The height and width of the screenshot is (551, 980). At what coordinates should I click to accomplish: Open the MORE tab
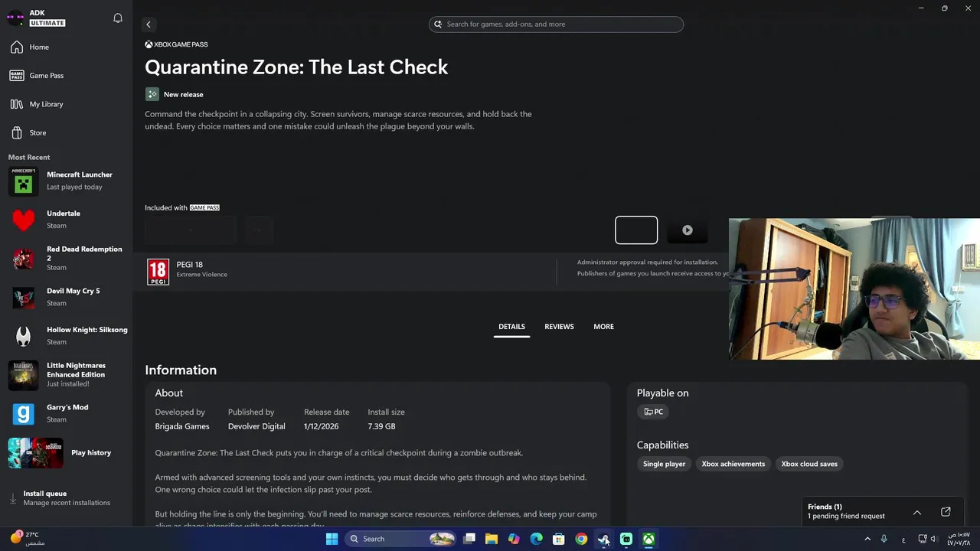click(x=603, y=327)
